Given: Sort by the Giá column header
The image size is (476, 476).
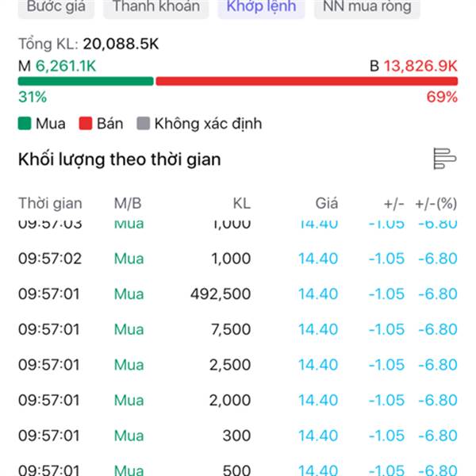Looking at the screenshot, I should [x=326, y=203].
